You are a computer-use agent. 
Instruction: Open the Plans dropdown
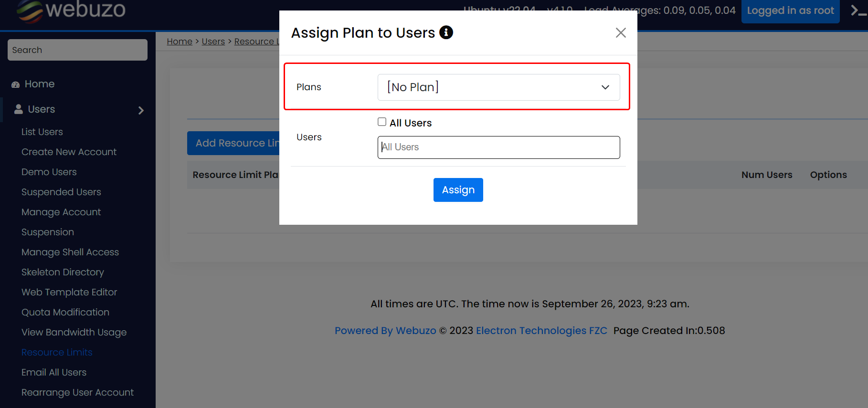pyautogui.click(x=498, y=87)
